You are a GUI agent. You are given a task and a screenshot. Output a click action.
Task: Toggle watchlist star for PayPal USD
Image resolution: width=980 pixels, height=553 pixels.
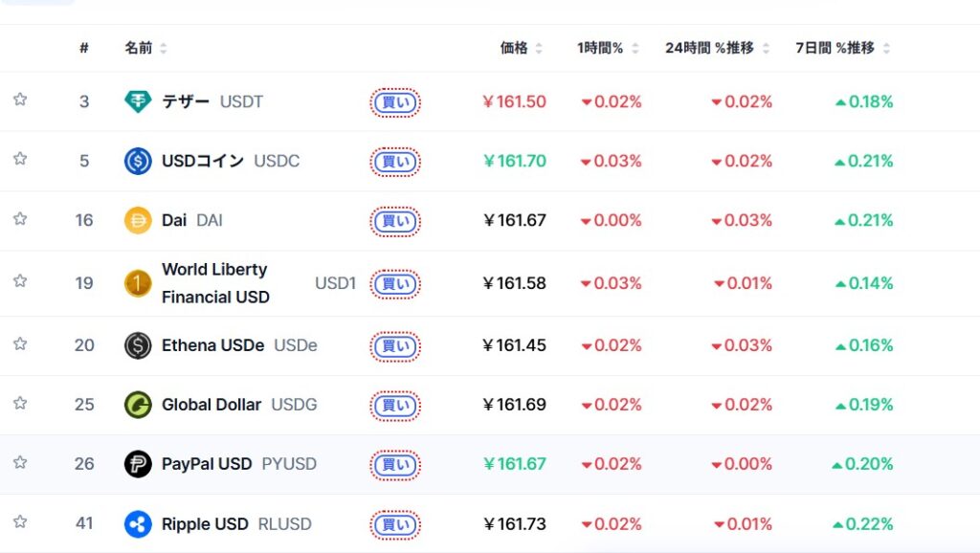coord(20,462)
